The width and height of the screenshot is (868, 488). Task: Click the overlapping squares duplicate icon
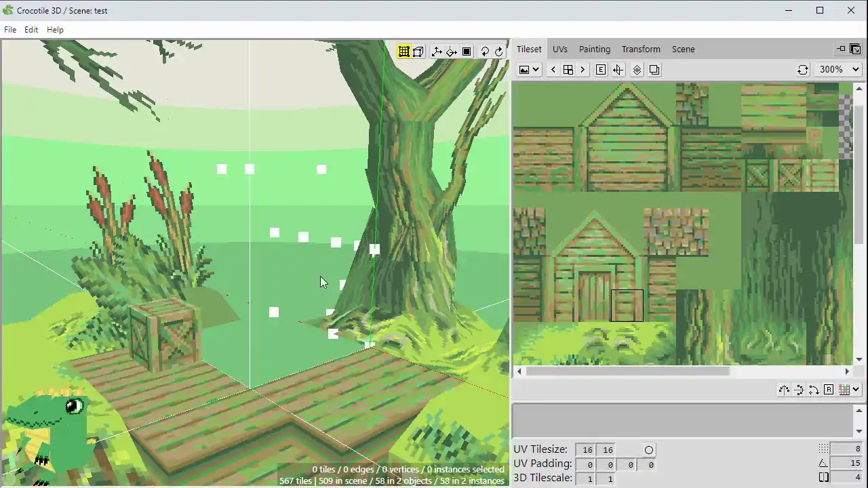[x=654, y=70]
